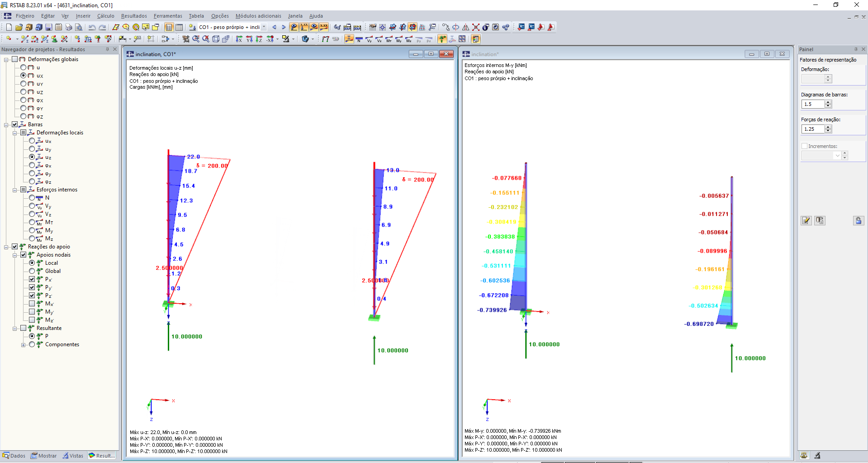Viewport: 868px width, 463px height.
Task: Create a new file with the blank-page icon
Action: click(x=9, y=27)
